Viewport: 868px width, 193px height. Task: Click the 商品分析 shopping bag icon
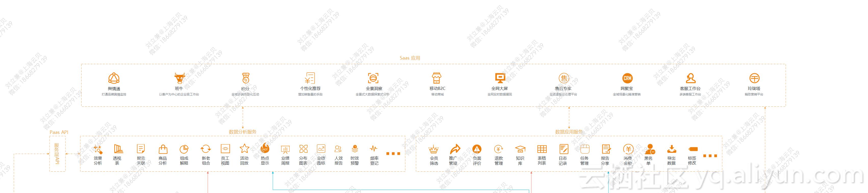(x=163, y=149)
